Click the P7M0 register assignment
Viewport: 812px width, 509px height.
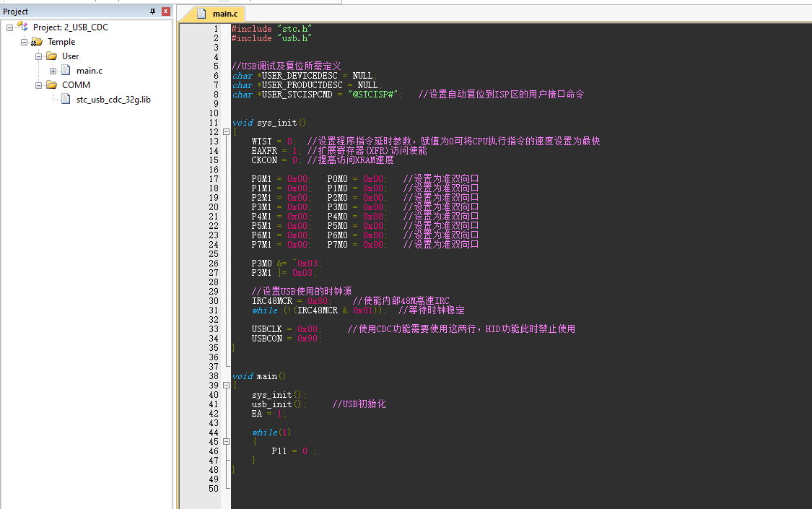[357, 245]
